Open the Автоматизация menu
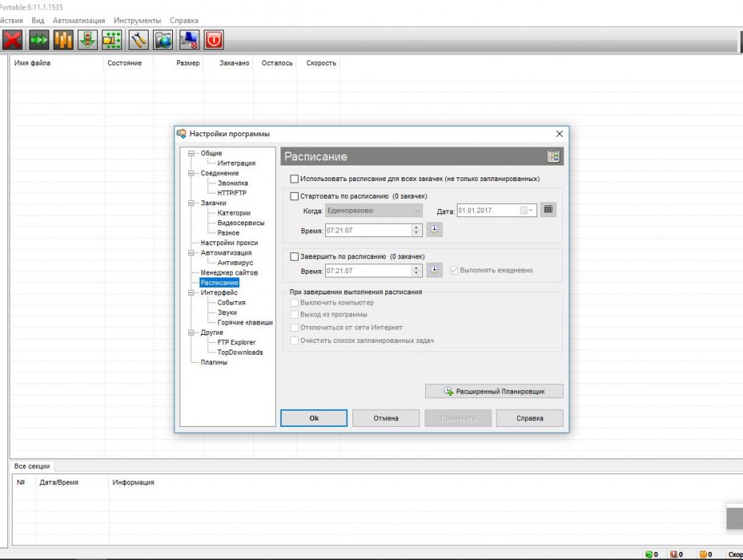Screen dimensions: 743x560 79,21
